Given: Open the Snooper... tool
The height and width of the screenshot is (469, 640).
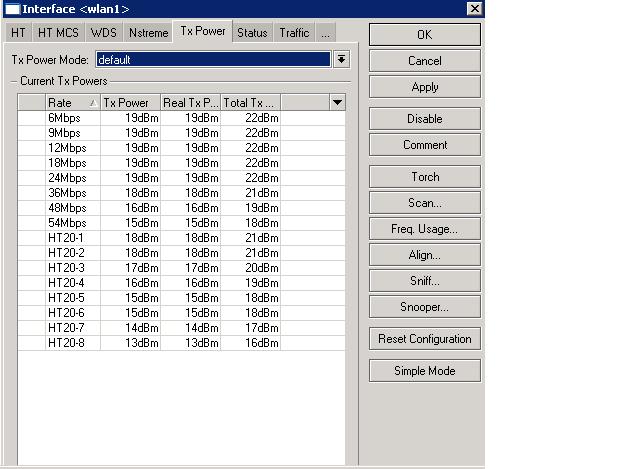Looking at the screenshot, I should tap(424, 307).
